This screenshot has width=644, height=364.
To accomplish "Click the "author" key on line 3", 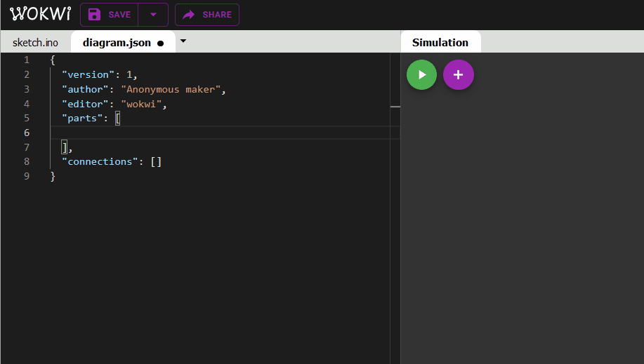I will 85,90.
